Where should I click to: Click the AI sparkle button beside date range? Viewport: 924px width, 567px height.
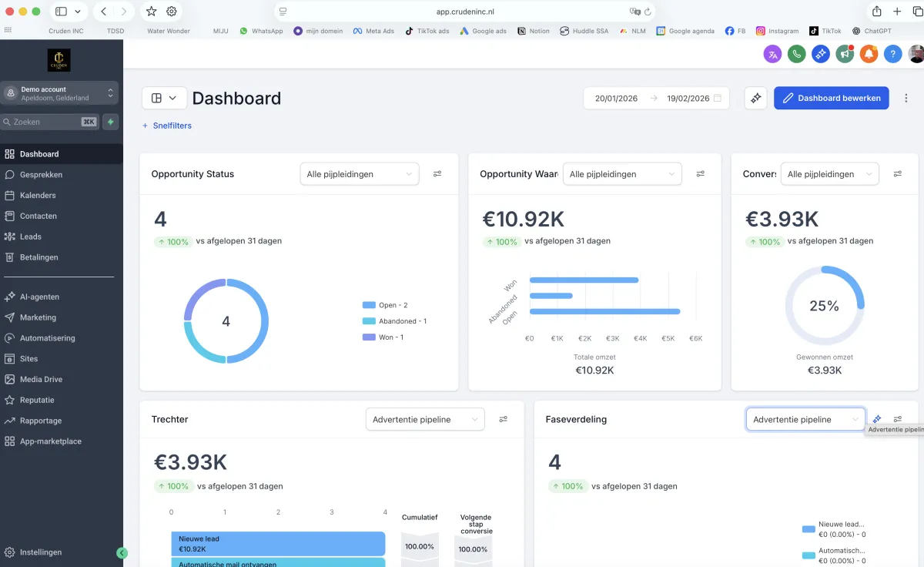756,99
